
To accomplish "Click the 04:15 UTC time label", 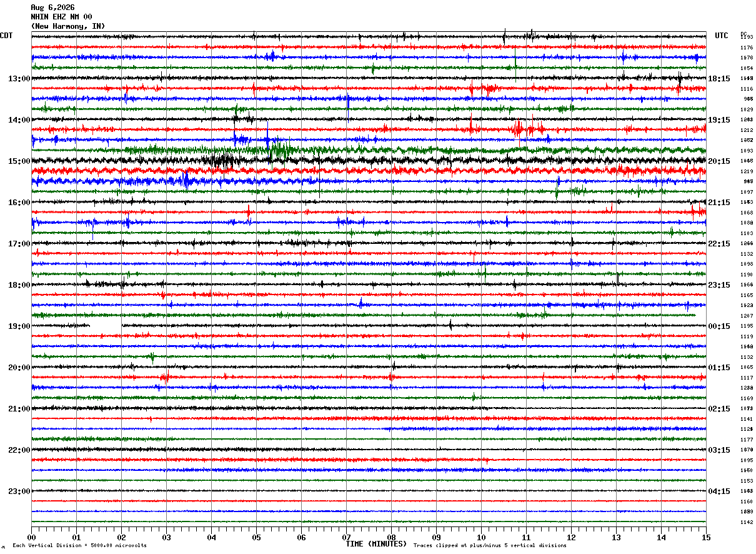I will pos(719,491).
